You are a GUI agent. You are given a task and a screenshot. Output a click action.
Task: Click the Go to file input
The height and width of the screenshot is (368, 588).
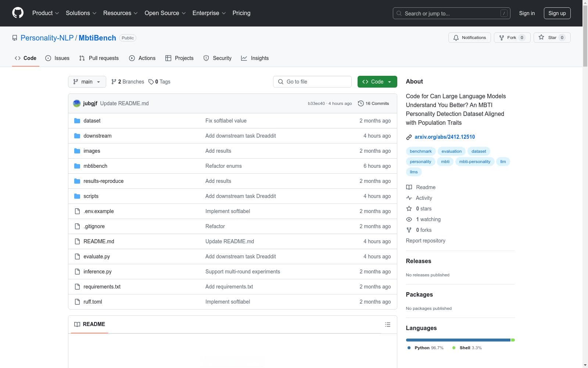tap(312, 82)
